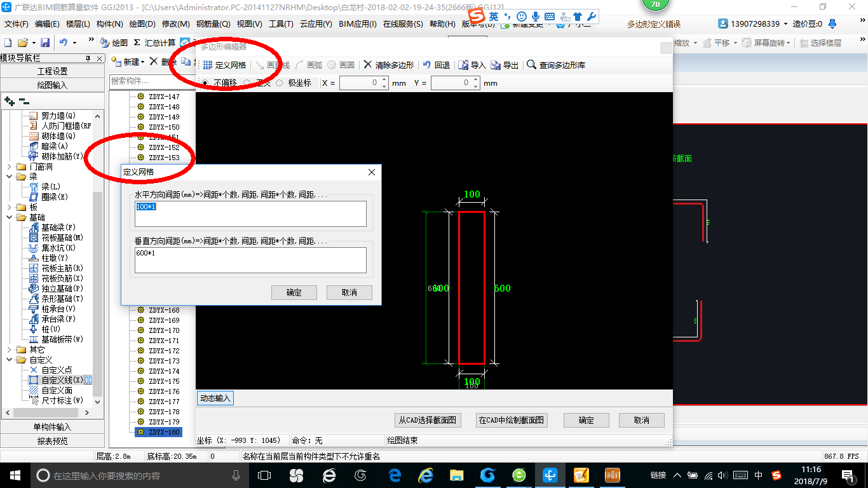Click the save icon in main toolbar
The image size is (868, 488).
(x=45, y=43)
